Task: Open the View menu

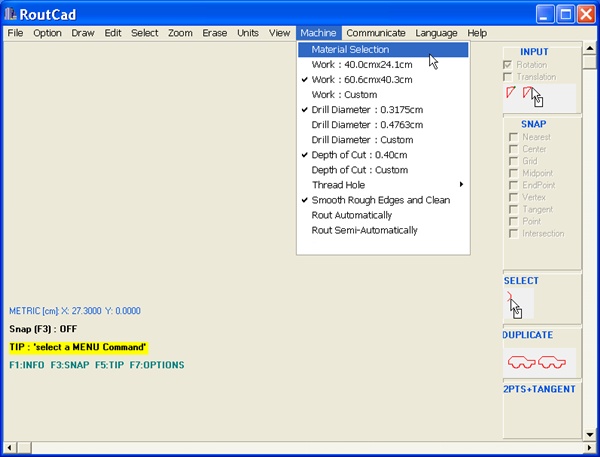Action: pos(279,33)
